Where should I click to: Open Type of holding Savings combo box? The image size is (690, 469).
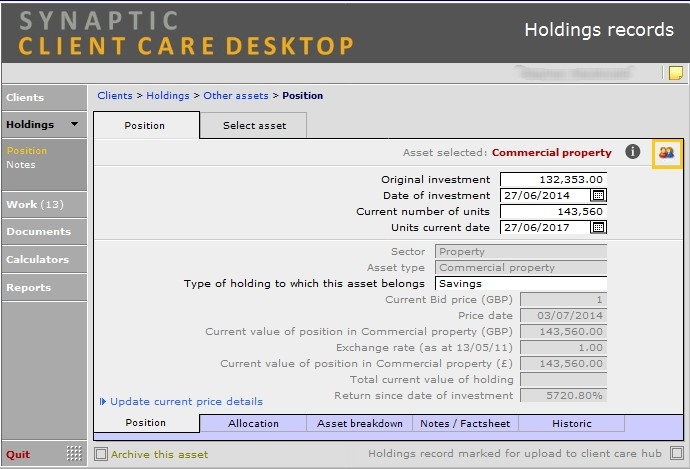coord(521,283)
